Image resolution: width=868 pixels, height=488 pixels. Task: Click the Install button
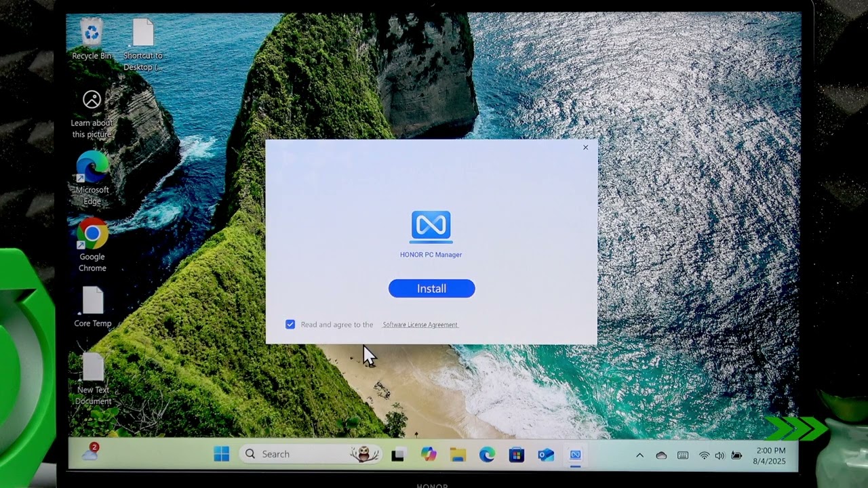pos(431,289)
